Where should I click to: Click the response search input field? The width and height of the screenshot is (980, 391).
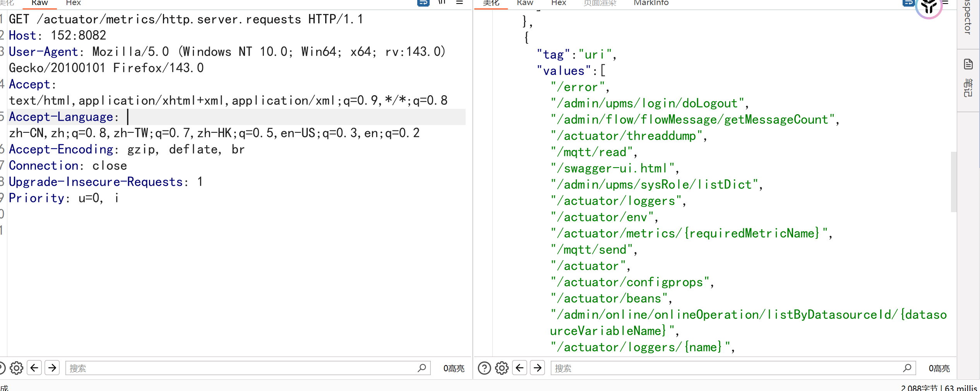(728, 368)
